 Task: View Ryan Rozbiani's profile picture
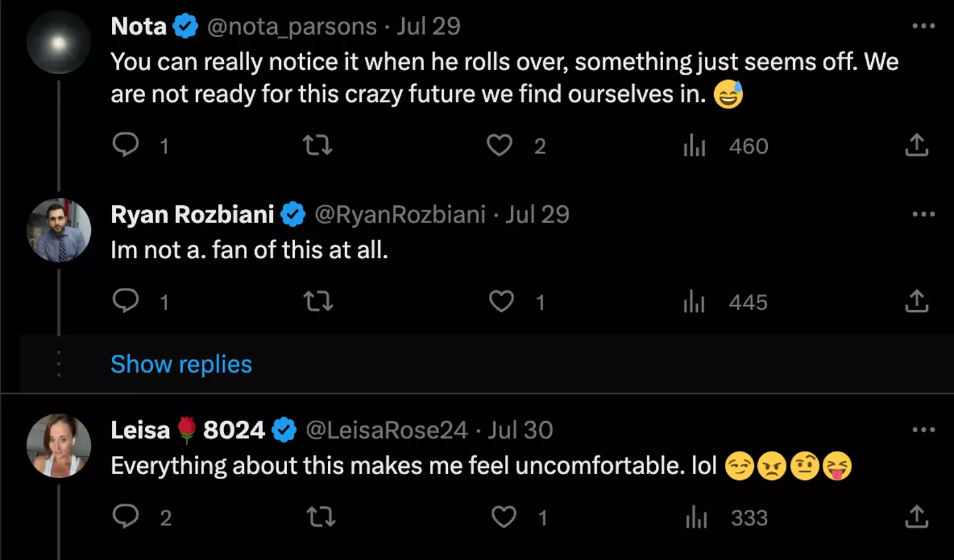click(x=59, y=230)
